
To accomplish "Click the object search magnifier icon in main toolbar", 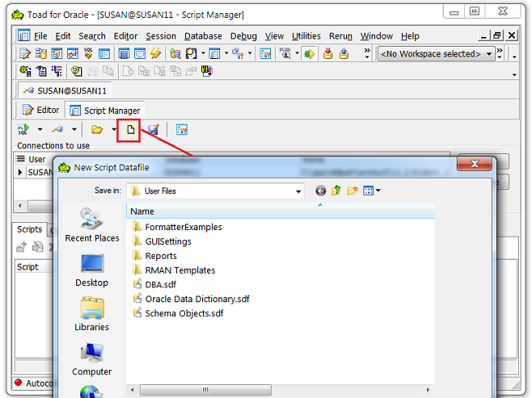I will (175, 54).
